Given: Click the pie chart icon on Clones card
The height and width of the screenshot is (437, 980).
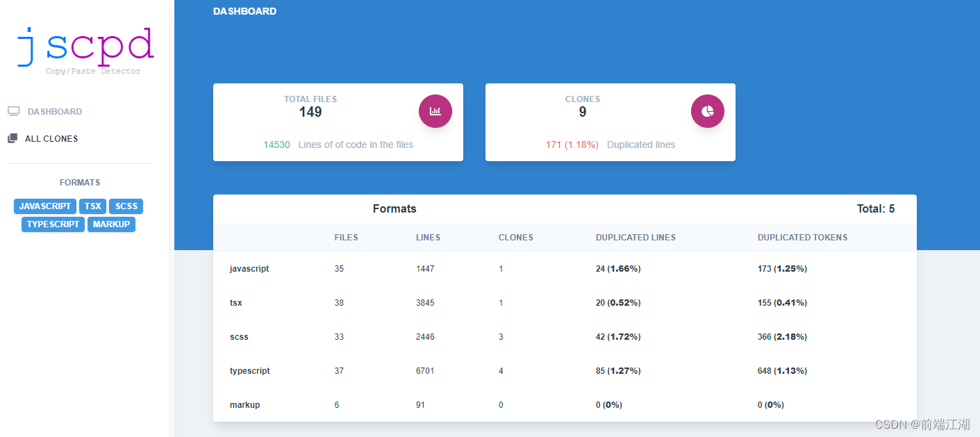Looking at the screenshot, I should pos(708,111).
